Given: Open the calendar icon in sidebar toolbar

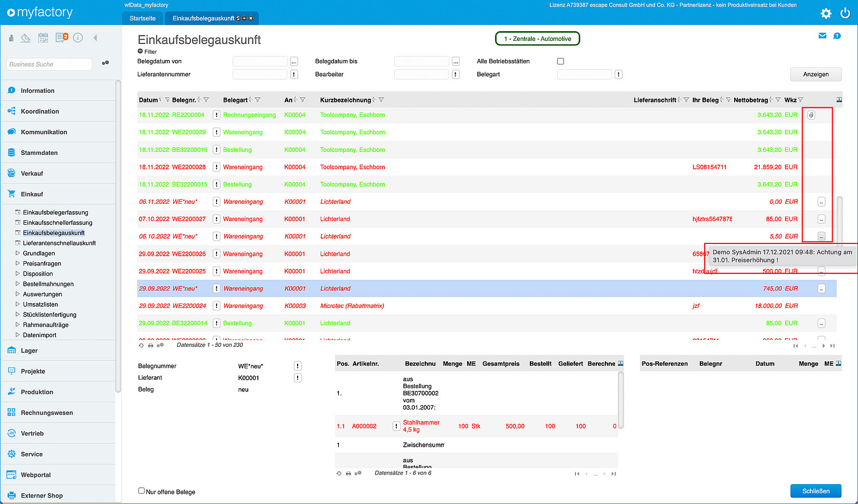Looking at the screenshot, I should coord(43,38).
